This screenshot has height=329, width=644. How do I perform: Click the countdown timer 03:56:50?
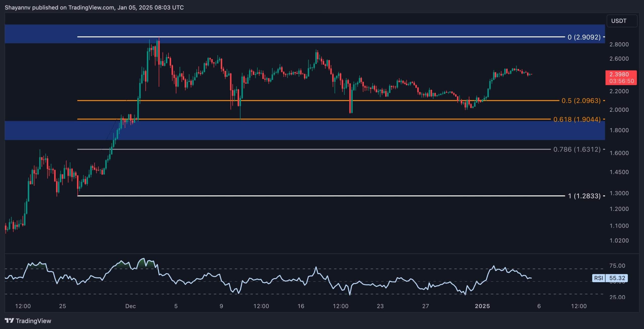[x=621, y=81]
